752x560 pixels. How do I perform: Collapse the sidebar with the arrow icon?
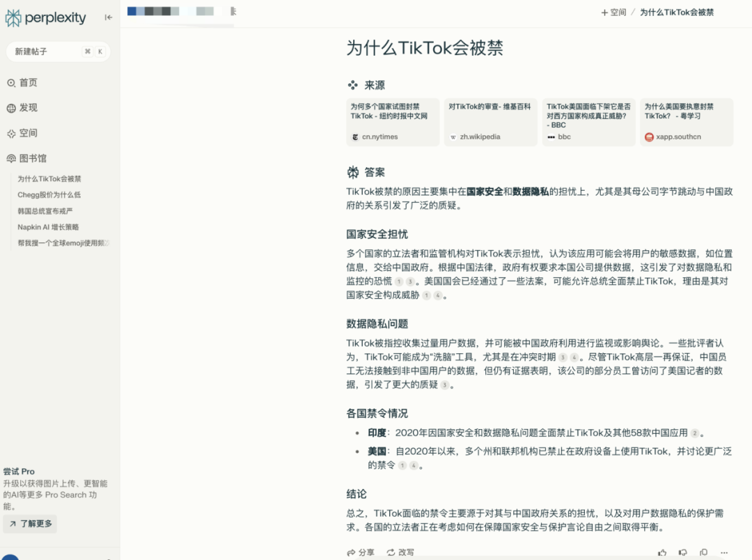coord(109,17)
